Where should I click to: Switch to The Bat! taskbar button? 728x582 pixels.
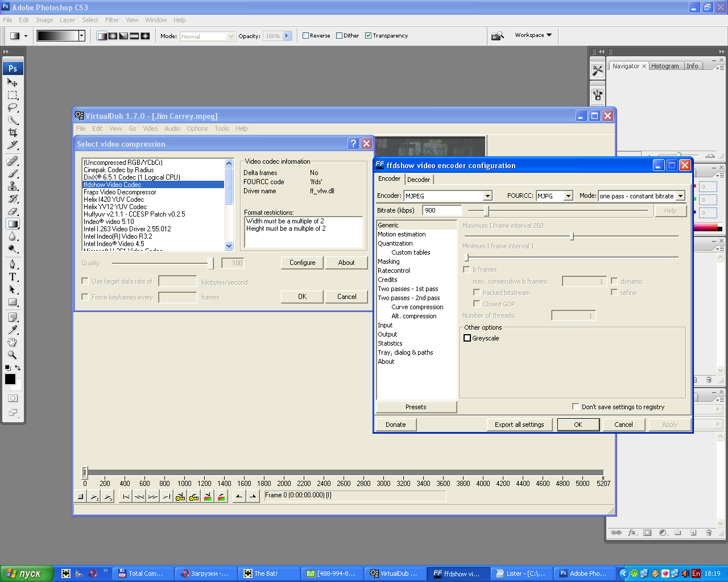coord(269,573)
